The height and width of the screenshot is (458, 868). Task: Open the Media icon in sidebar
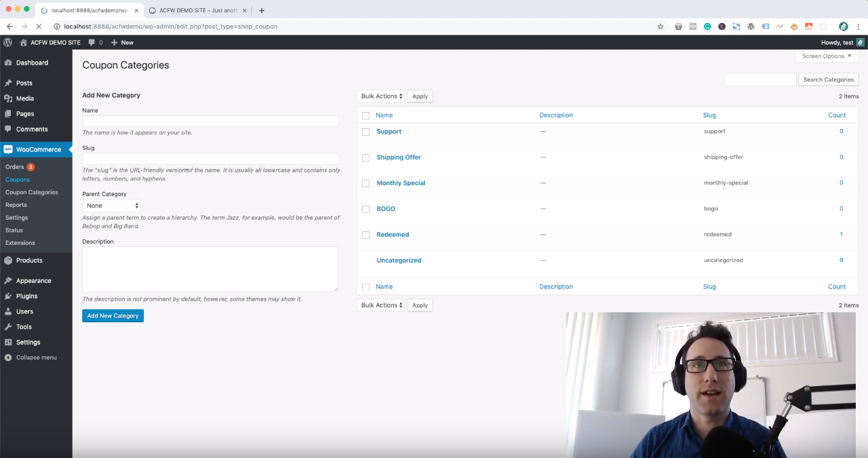pyautogui.click(x=8, y=98)
